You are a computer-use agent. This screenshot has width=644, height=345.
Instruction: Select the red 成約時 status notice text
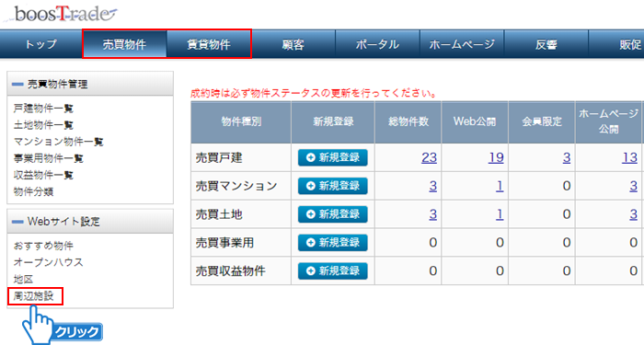314,93
